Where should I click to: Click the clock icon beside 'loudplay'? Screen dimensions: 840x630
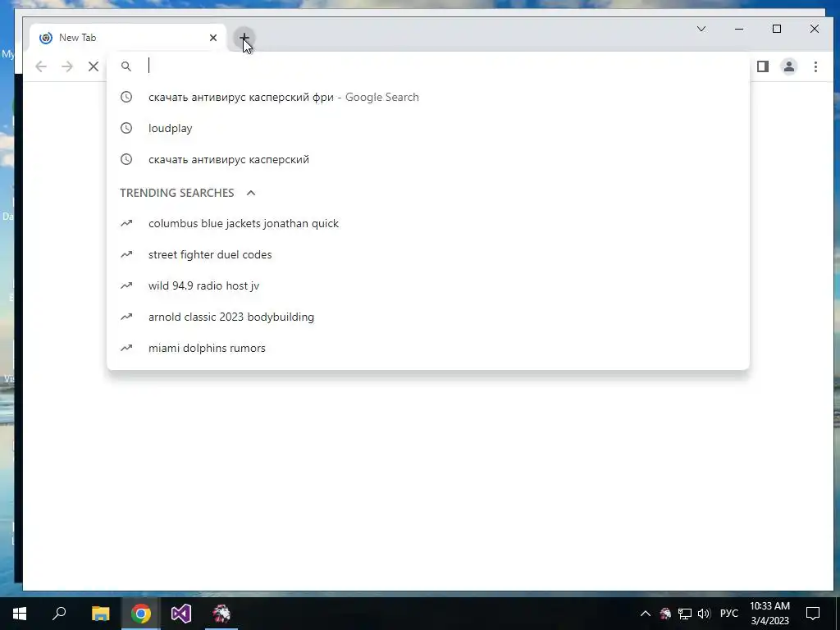click(x=126, y=128)
